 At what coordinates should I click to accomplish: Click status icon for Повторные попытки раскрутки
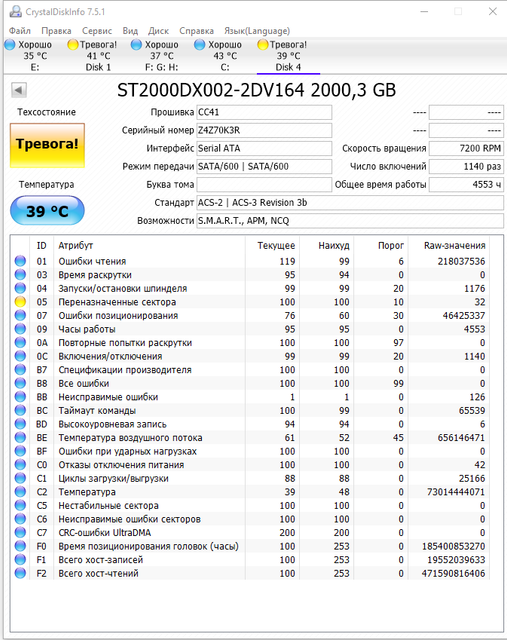pos(20,342)
